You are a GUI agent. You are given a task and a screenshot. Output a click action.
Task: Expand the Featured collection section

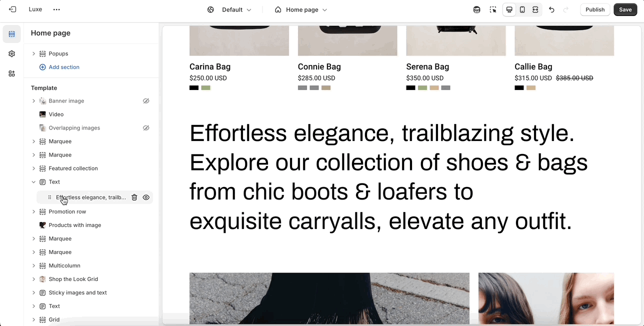point(33,168)
